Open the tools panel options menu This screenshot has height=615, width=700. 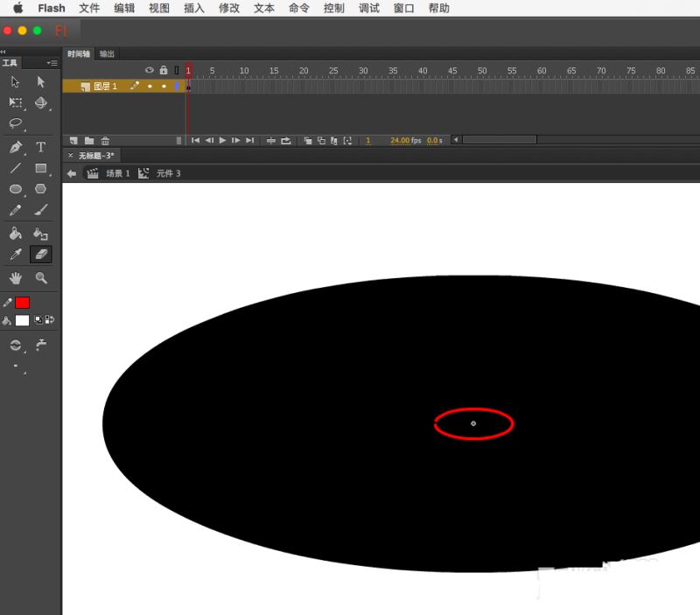[52, 63]
